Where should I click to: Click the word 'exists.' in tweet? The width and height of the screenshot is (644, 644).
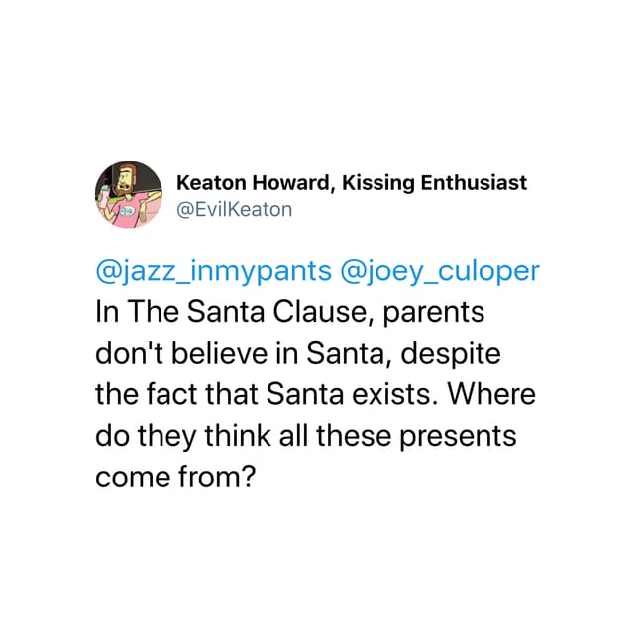pyautogui.click(x=394, y=394)
